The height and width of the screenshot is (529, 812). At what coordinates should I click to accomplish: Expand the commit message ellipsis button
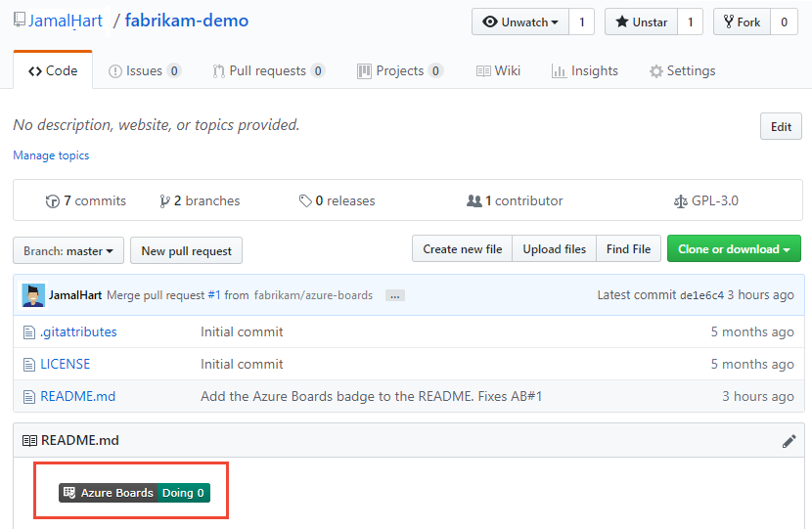tap(394, 295)
